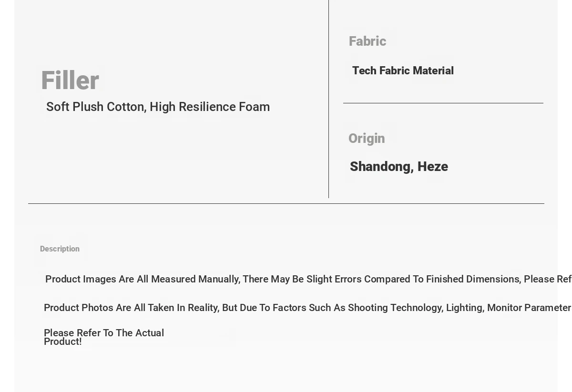The image size is (572, 392).
Task: Click the Product Photos Are All Taken line
Action: click(307, 308)
